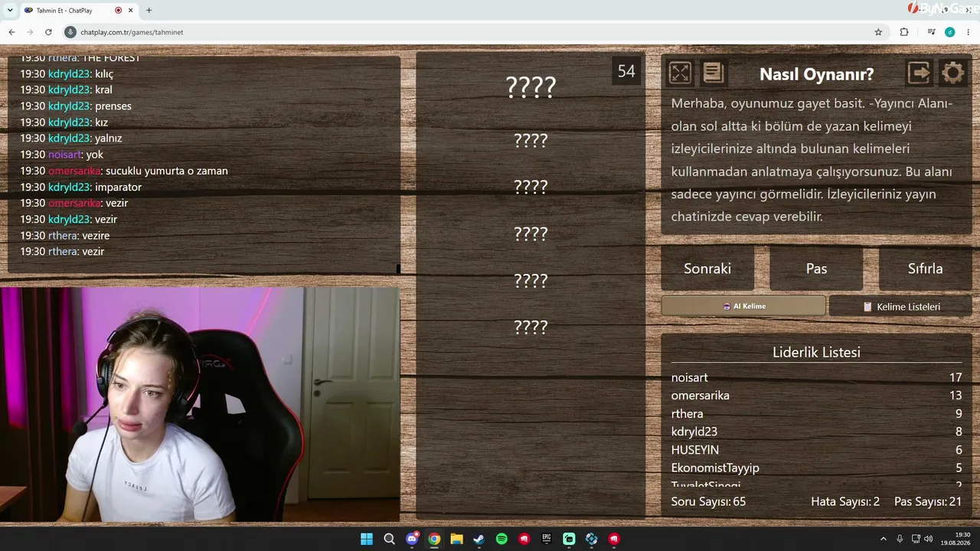Image resolution: width=980 pixels, height=551 pixels.
Task: Open a new Chrome tab
Action: [149, 10]
